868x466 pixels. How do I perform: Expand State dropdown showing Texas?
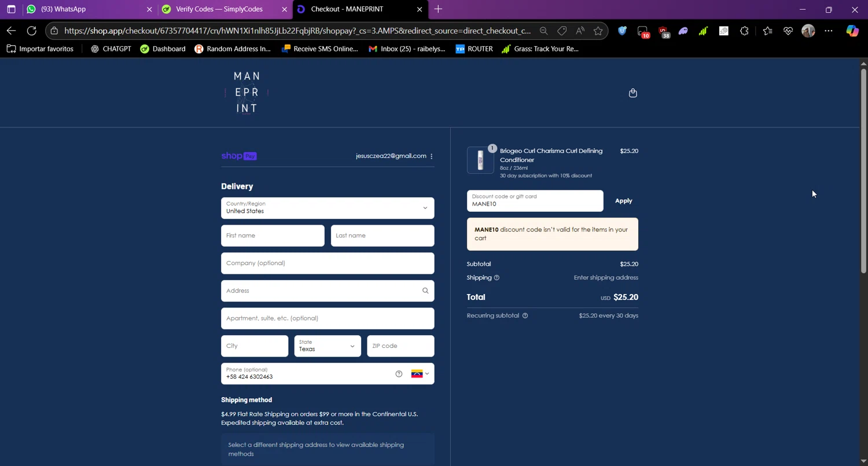coord(328,346)
